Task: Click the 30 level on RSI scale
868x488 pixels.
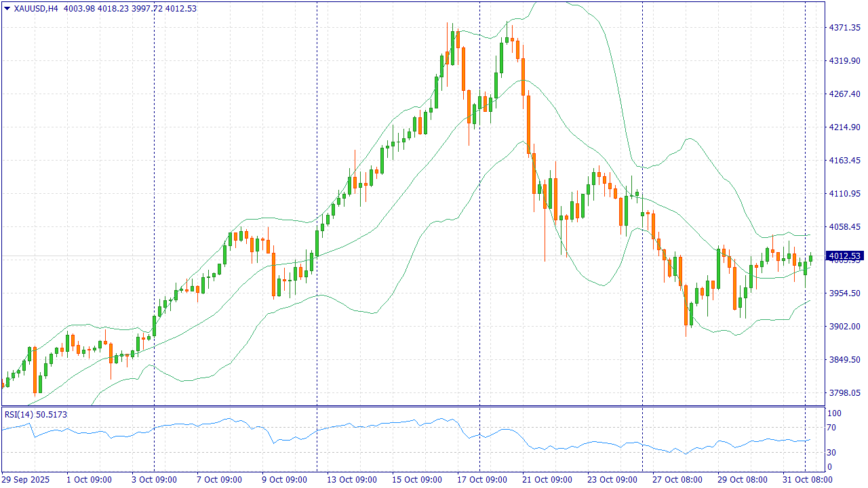Action: 830,452
